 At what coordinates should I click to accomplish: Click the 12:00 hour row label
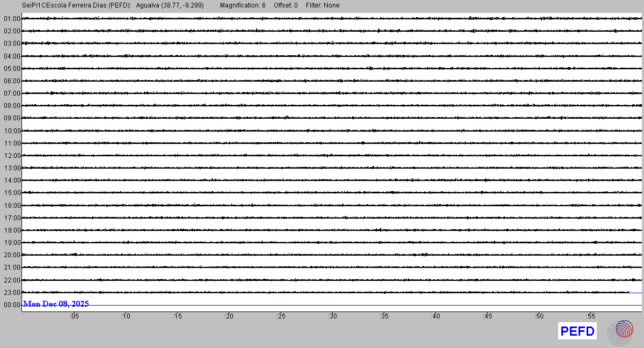(12, 156)
